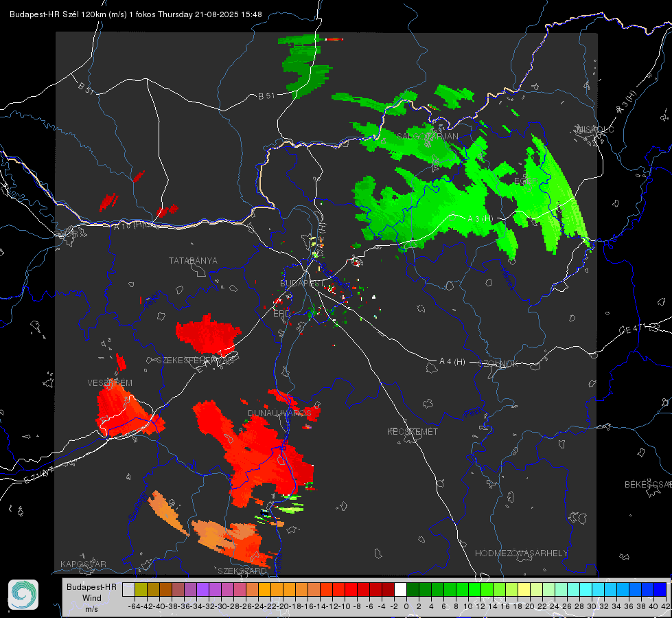Click the EGER city label
Image resolution: width=672 pixels, height=618 pixels.
click(526, 181)
